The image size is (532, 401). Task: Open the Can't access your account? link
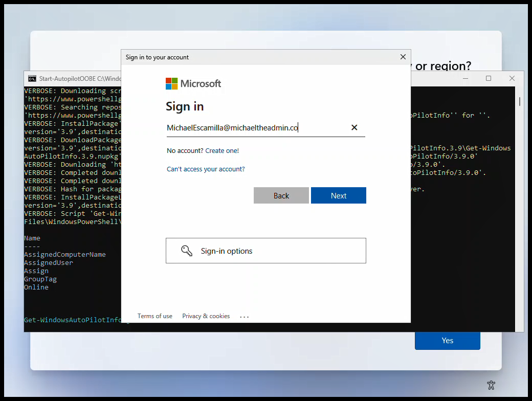(x=206, y=169)
